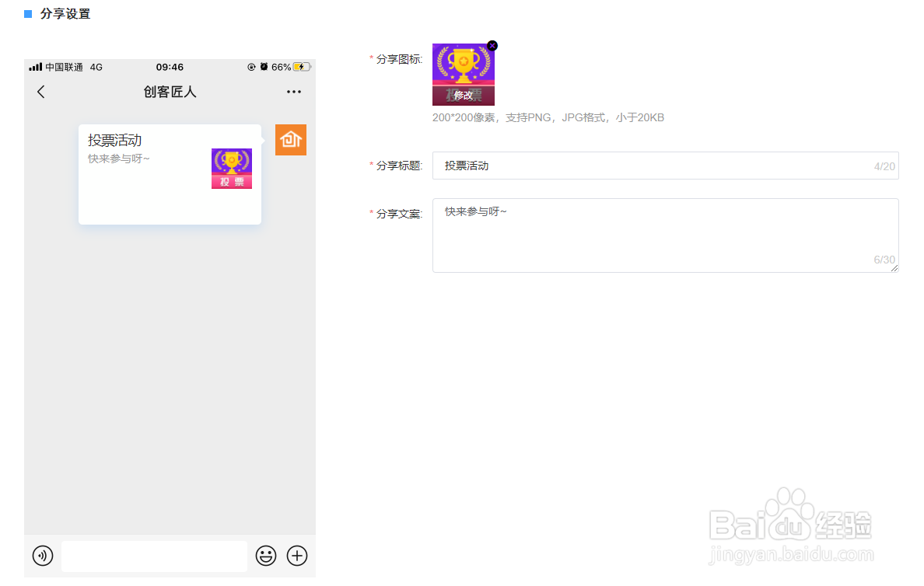924x586 pixels.
Task: Click the image size hint text
Action: (x=548, y=118)
